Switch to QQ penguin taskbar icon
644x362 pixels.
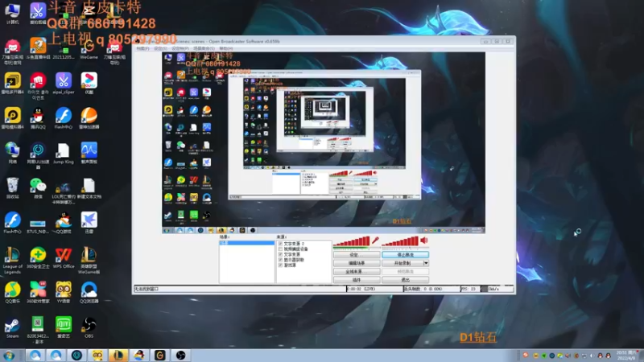(x=139, y=355)
